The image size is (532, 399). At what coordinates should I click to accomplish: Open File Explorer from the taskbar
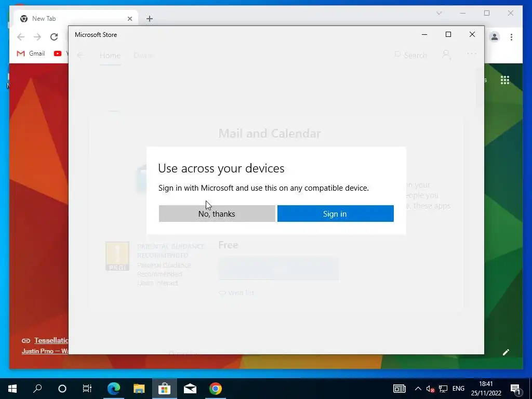click(139, 389)
